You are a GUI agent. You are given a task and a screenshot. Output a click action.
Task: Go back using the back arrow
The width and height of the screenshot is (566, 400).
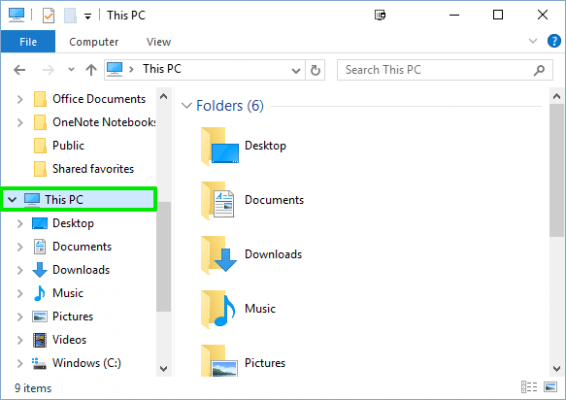click(19, 70)
